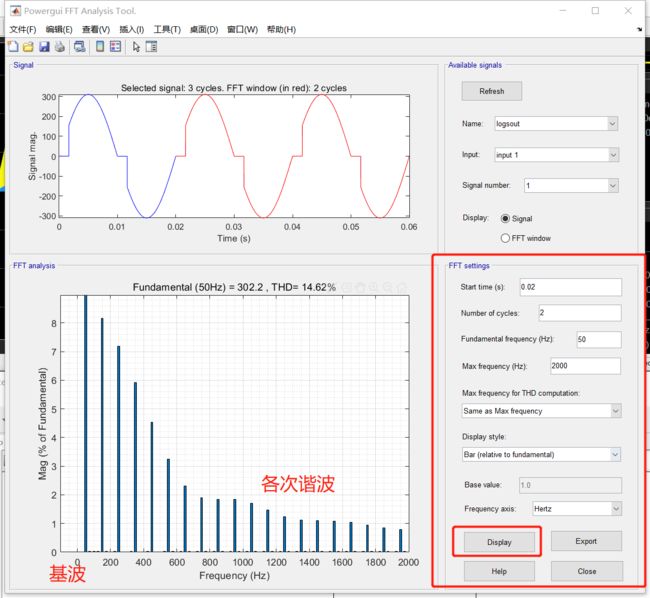Viewport: 650px width, 598px height.
Task: Click the 'Selected signal: 3 cycles' plot title
Action: point(233,88)
